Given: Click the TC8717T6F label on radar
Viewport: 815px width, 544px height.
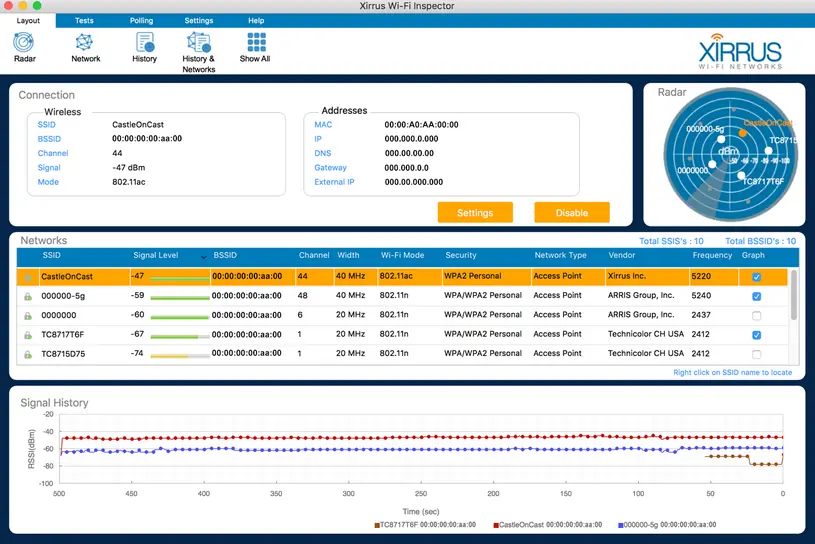Looking at the screenshot, I should tap(763, 181).
